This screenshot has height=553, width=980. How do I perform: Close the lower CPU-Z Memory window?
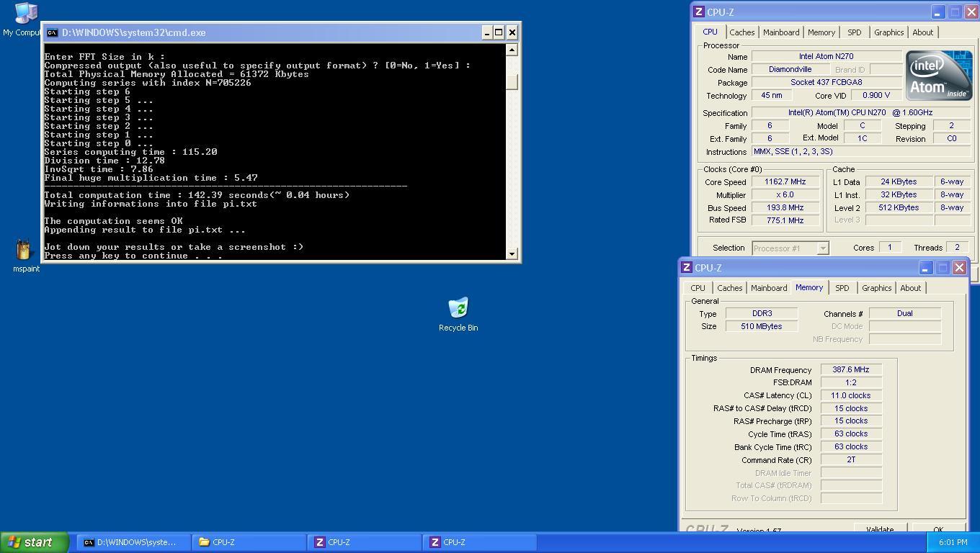coord(958,268)
